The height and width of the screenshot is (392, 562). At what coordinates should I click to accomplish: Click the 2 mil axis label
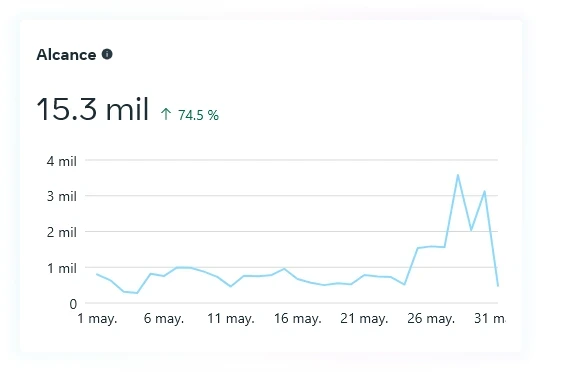point(62,232)
